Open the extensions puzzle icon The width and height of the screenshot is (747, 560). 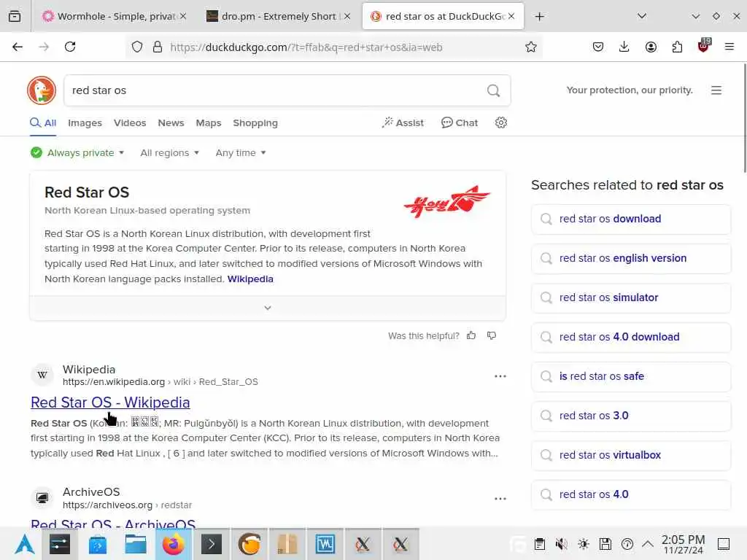(677, 47)
